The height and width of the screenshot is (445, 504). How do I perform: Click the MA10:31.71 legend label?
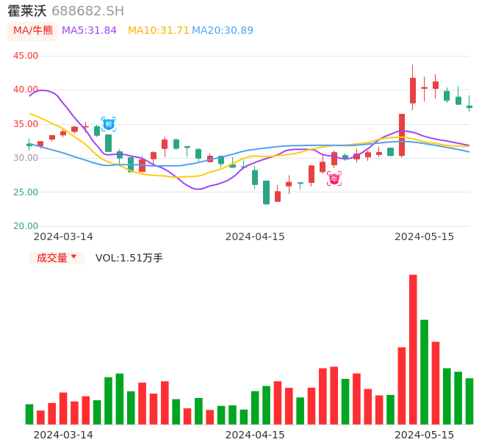pos(158,31)
